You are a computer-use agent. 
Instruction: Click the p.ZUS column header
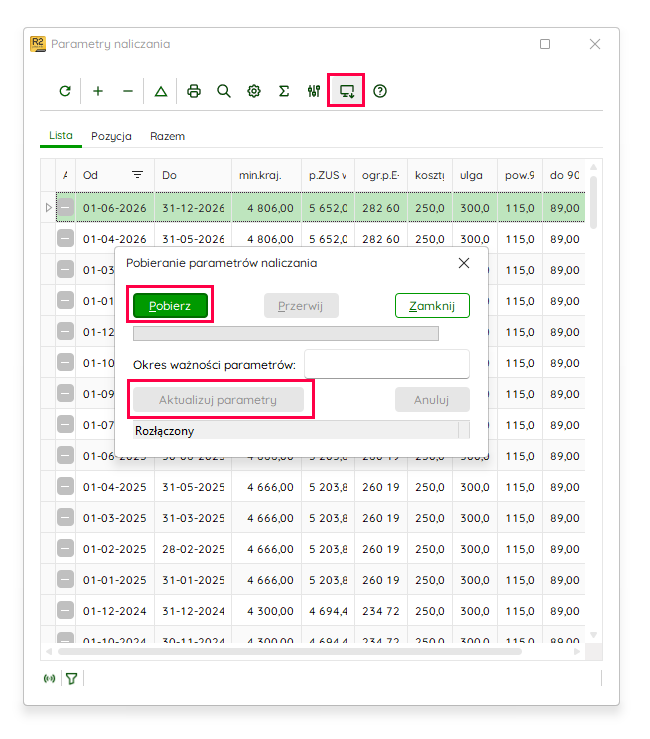point(328,175)
